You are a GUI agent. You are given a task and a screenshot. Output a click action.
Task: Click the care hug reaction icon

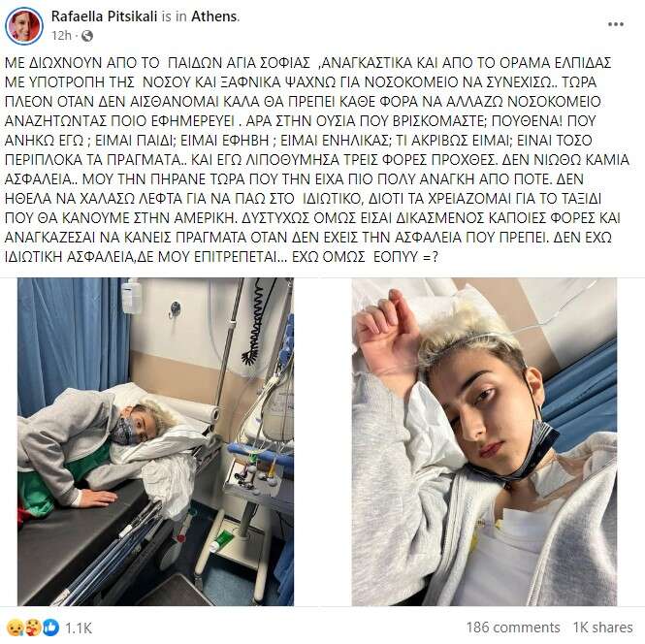[33, 628]
